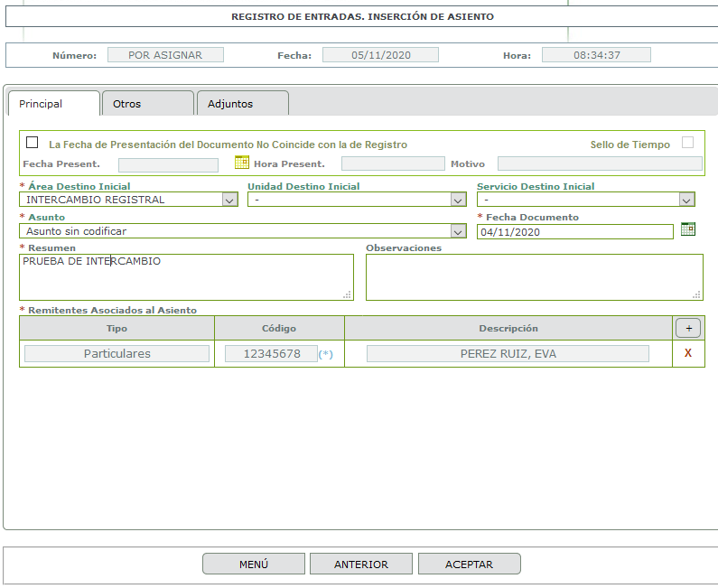Toggle the Sello de Tiempo checkbox
Viewport: 718px width, 588px height.
pyautogui.click(x=687, y=143)
